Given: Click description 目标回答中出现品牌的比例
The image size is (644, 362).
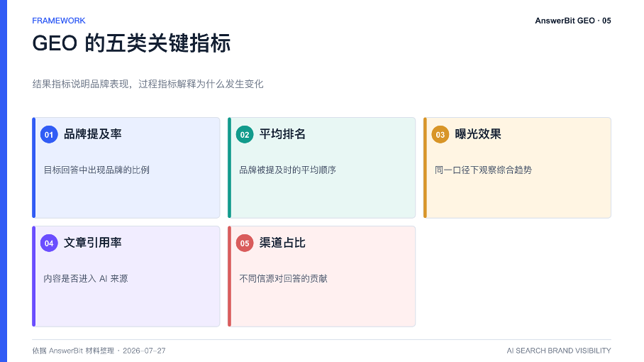Looking at the screenshot, I should 96,170.
